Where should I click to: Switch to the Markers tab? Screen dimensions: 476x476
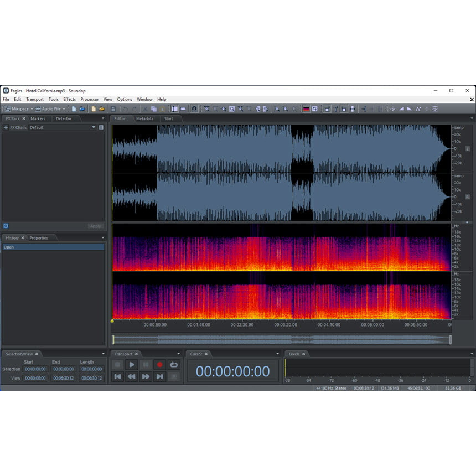(x=38, y=118)
